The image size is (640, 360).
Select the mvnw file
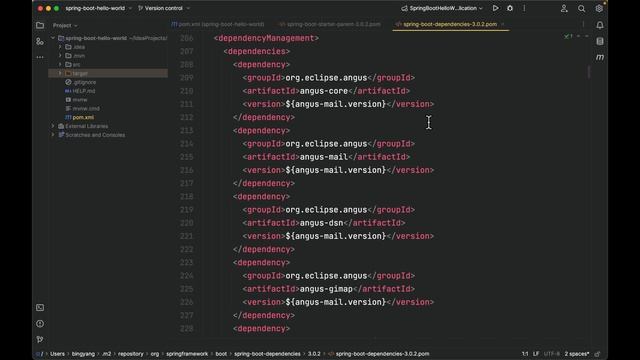(x=80, y=100)
